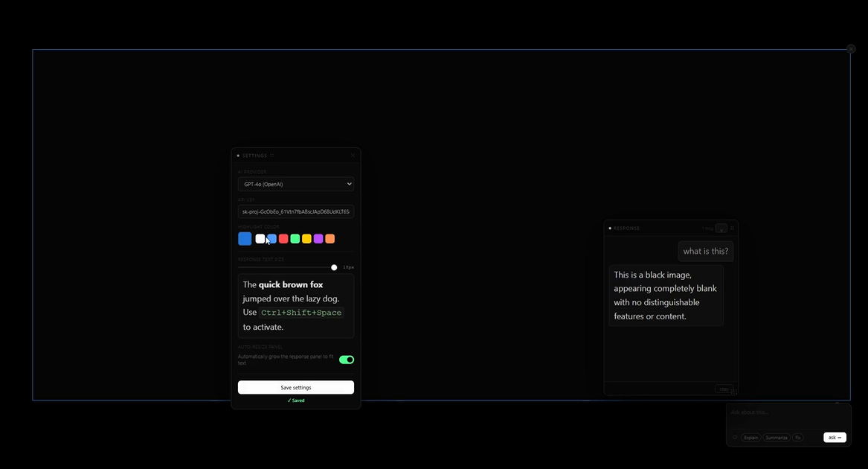Choose the orange highlight color swatch
The width and height of the screenshot is (868, 469).
point(330,238)
